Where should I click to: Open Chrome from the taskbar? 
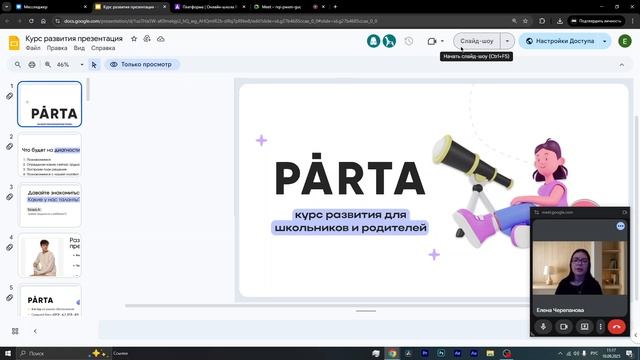pos(392,353)
